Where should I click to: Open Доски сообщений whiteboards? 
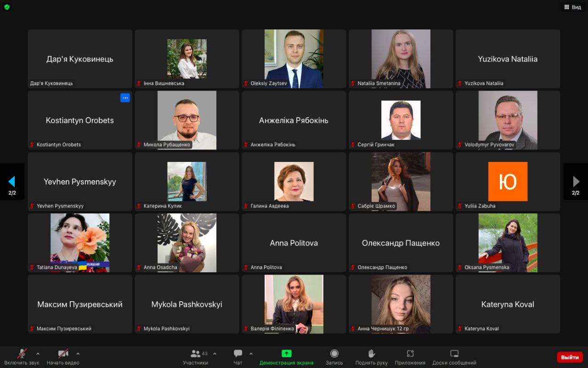click(454, 357)
